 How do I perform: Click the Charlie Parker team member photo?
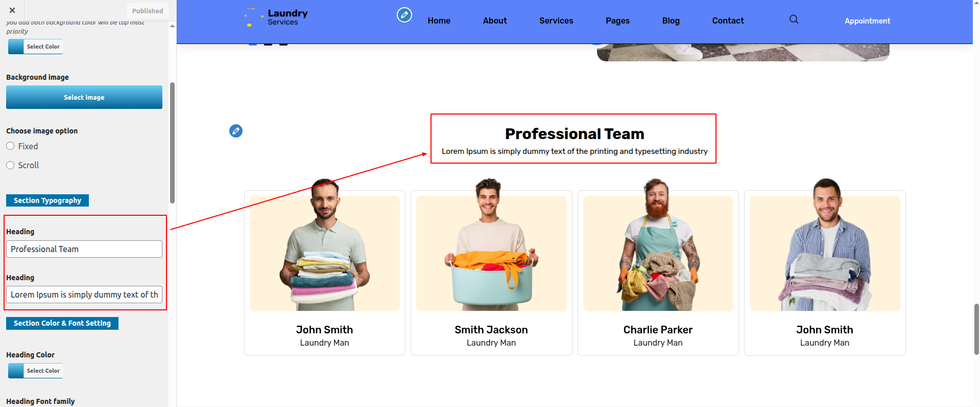tap(658, 251)
